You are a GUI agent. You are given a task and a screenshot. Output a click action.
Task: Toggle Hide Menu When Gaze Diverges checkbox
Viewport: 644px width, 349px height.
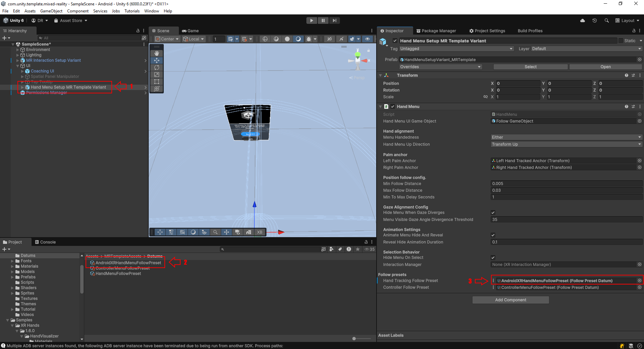click(x=493, y=213)
